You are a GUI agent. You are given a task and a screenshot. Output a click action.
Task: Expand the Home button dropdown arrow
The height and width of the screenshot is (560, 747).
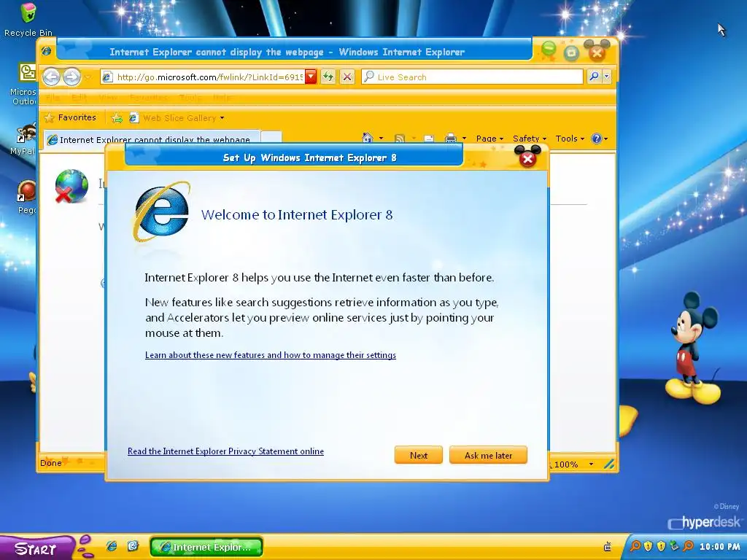pyautogui.click(x=381, y=139)
